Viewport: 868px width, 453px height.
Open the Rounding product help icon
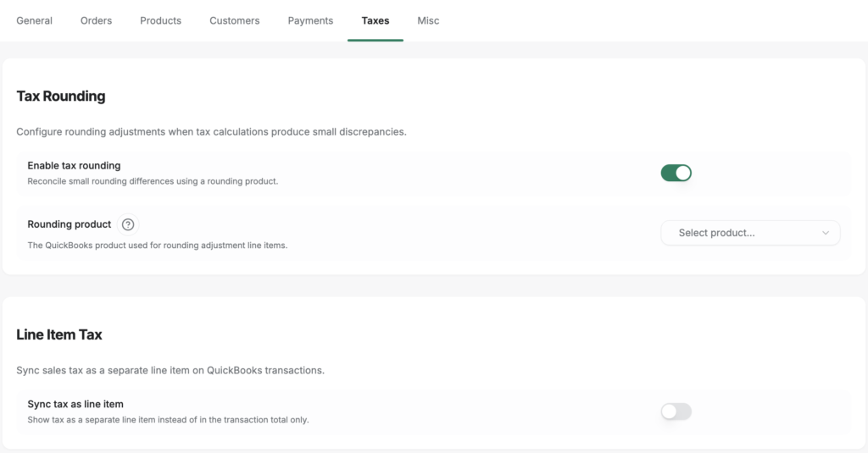[x=128, y=224]
